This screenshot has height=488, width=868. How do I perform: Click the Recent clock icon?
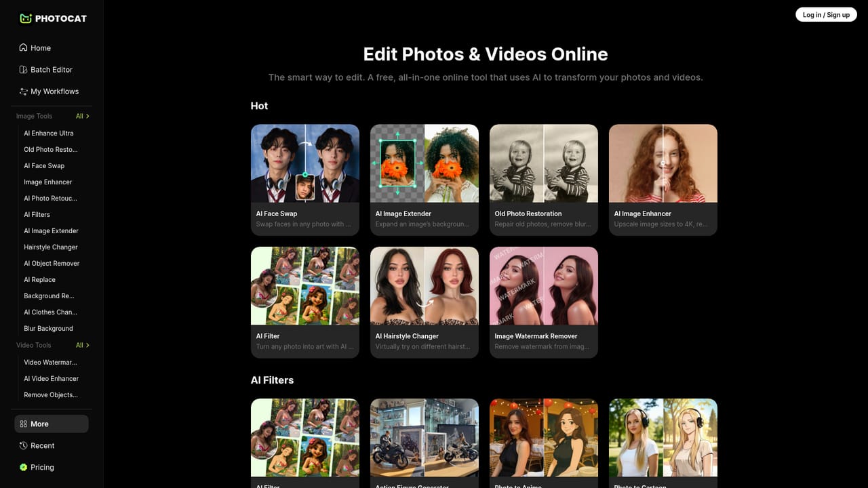click(x=23, y=445)
